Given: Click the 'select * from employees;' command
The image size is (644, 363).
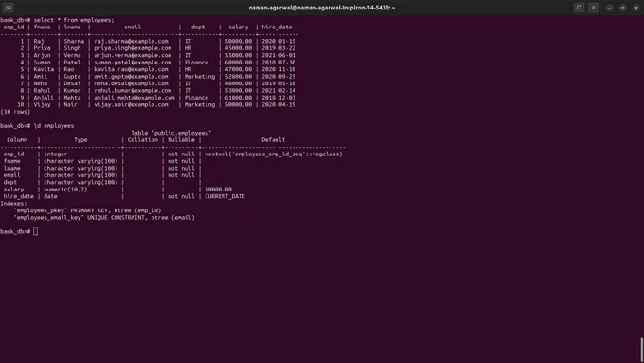Looking at the screenshot, I should [x=74, y=20].
